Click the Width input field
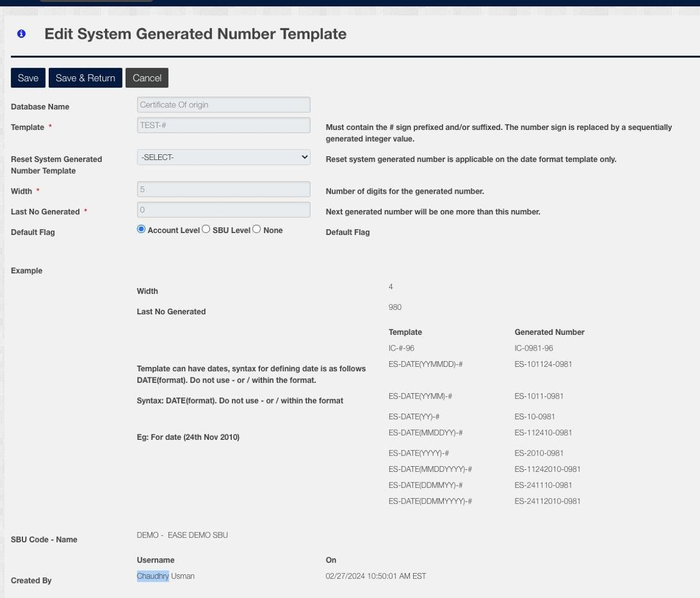This screenshot has height=598, width=700. pos(224,189)
